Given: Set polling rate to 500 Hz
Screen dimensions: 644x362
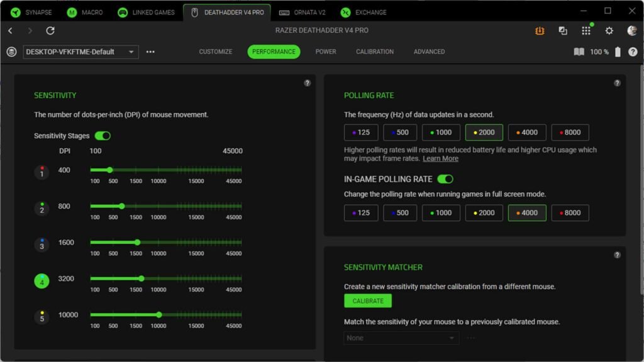Looking at the screenshot, I should point(400,132).
